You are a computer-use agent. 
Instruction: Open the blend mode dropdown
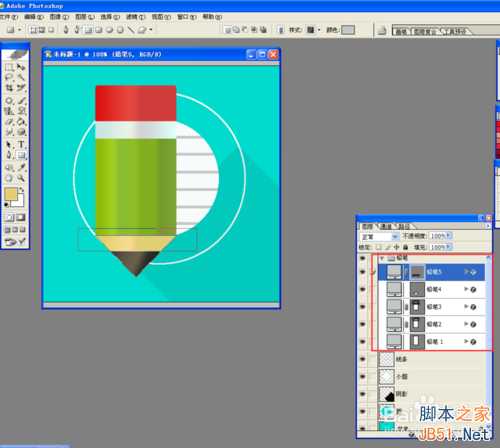tap(380, 236)
